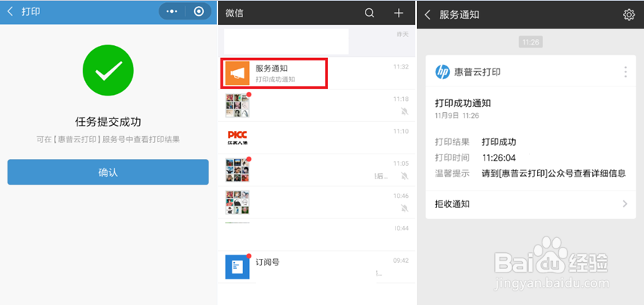644x305 pixels.
Task: Open the group chat timestamped 11:05
Action: (316, 169)
